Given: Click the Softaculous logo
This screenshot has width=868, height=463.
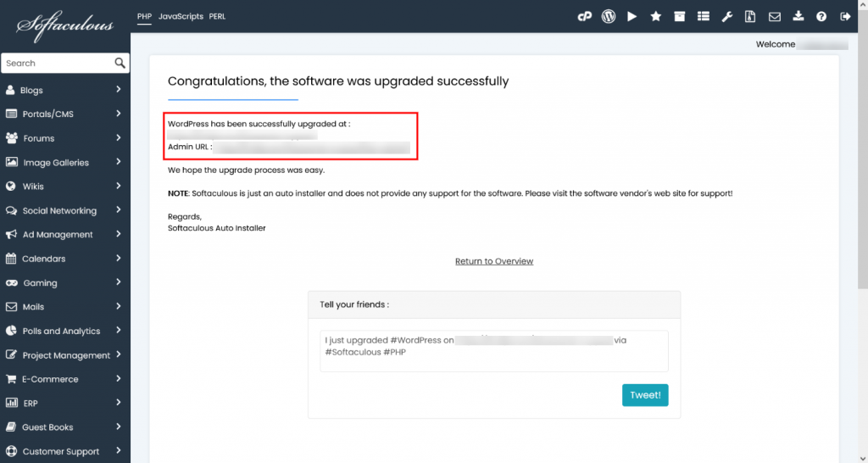Looking at the screenshot, I should coord(64,25).
